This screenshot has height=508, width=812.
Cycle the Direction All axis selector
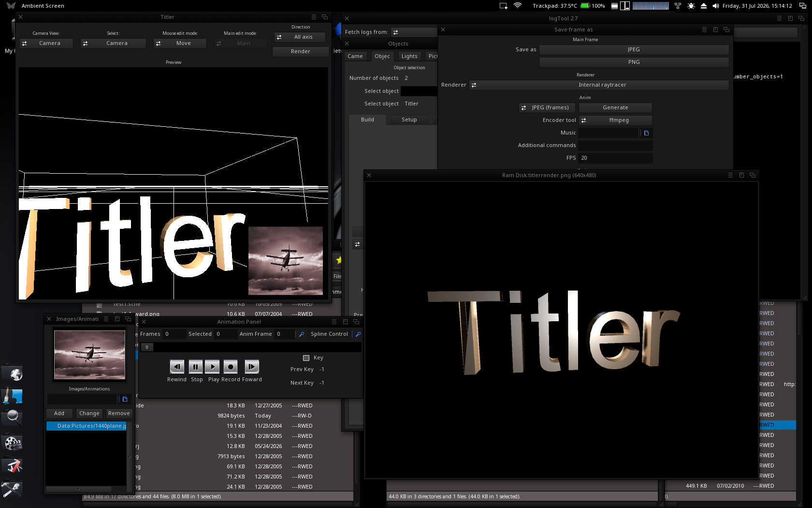[300, 37]
